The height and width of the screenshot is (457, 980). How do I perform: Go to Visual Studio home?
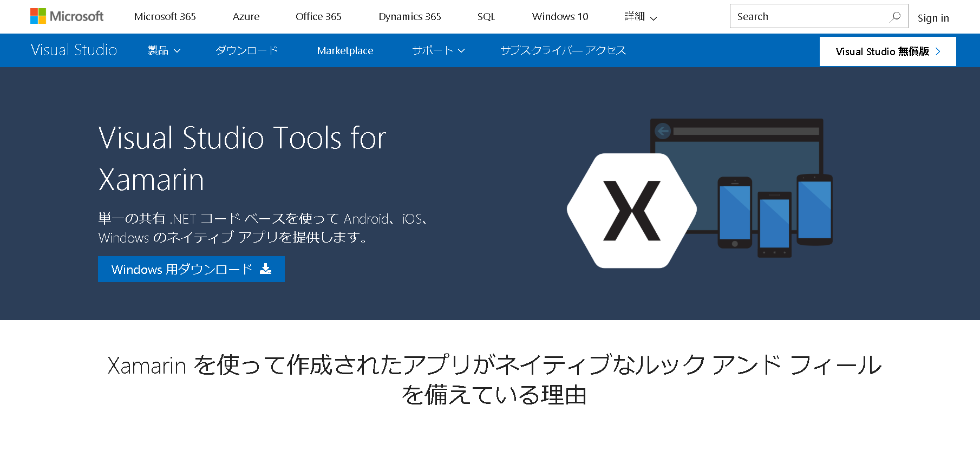pos(74,50)
